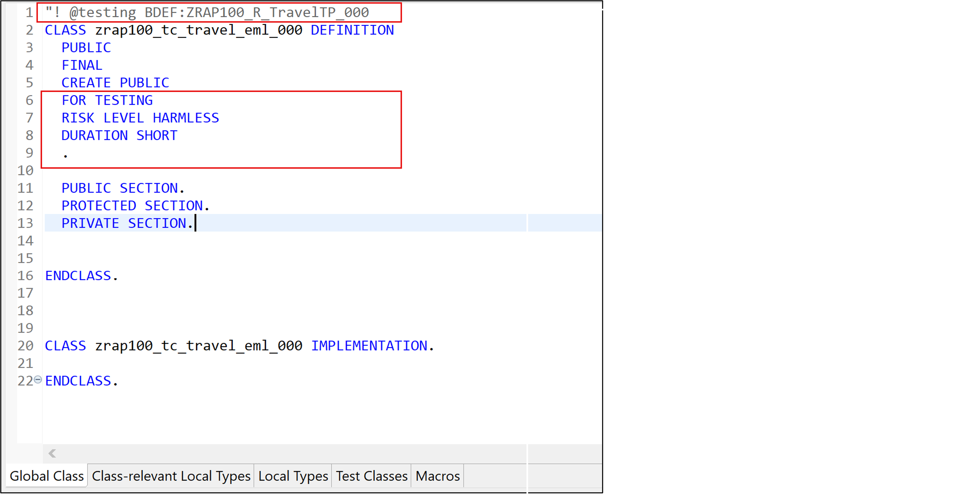Click line number 21 in the gutter
980x501 pixels.
26,363
